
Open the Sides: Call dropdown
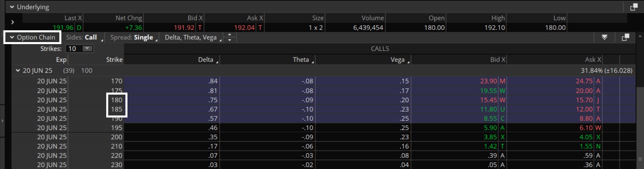tap(84, 37)
